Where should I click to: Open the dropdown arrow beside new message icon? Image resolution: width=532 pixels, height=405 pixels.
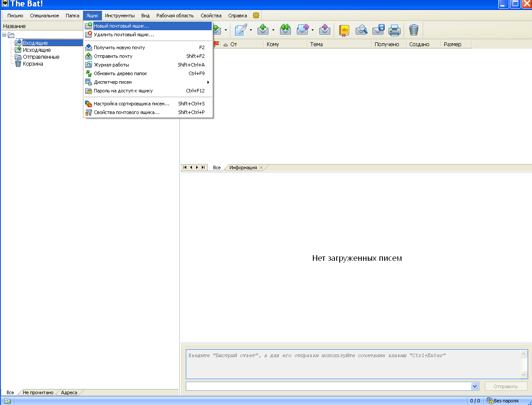pyautogui.click(x=251, y=30)
